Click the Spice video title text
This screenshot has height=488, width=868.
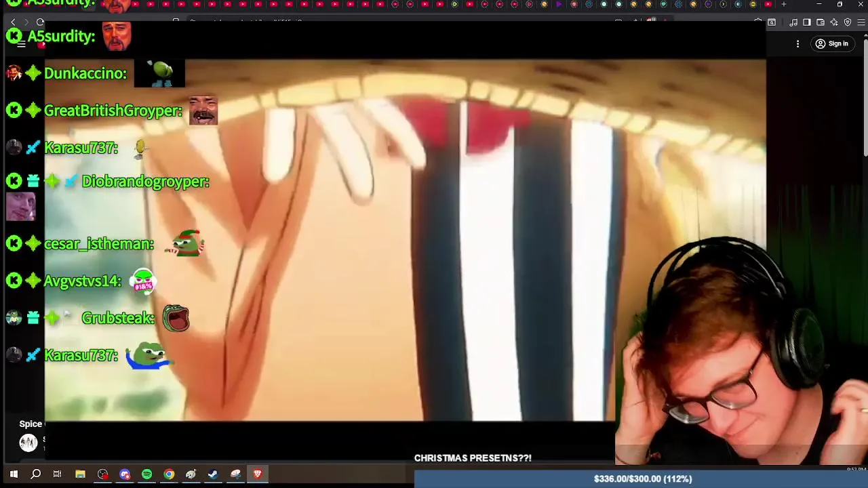[31, 424]
